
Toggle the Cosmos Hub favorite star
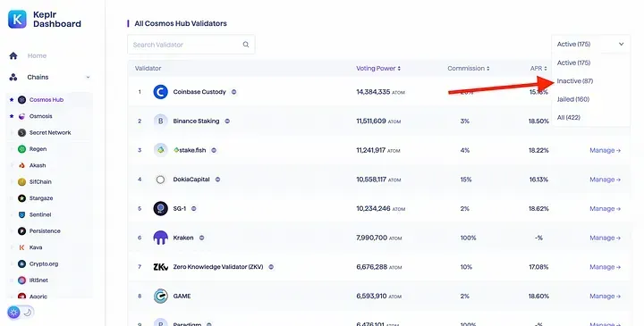12,100
